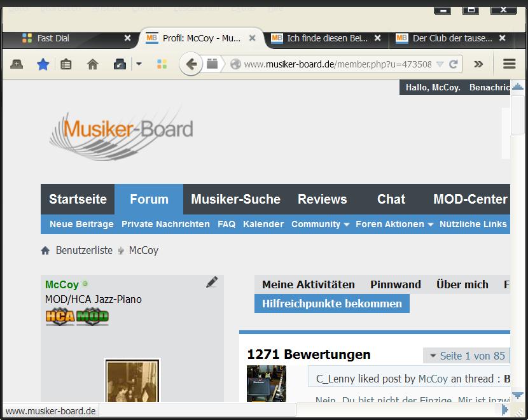
Task: Expand the 'Foren Aktionen' dropdown
Action: 394,224
